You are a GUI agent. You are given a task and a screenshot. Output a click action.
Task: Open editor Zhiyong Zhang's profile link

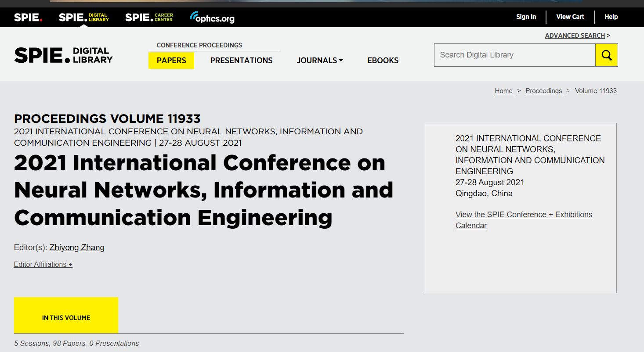[x=77, y=248]
